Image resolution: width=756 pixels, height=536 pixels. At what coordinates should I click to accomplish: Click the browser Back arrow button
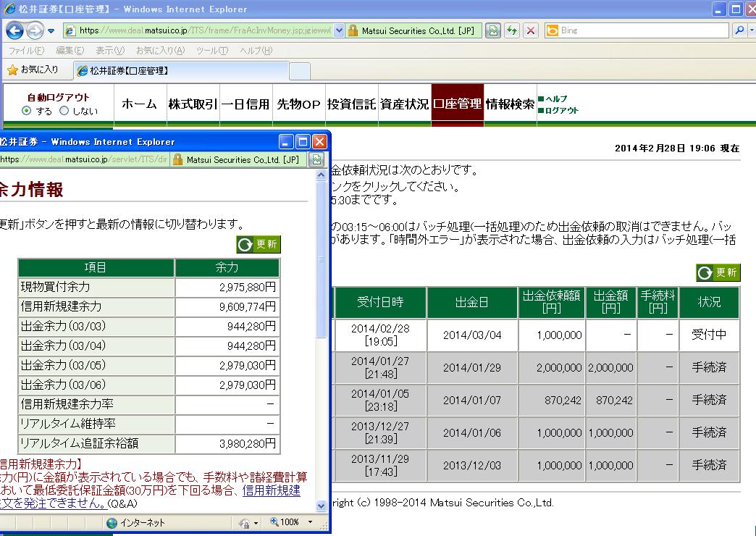pos(16,30)
